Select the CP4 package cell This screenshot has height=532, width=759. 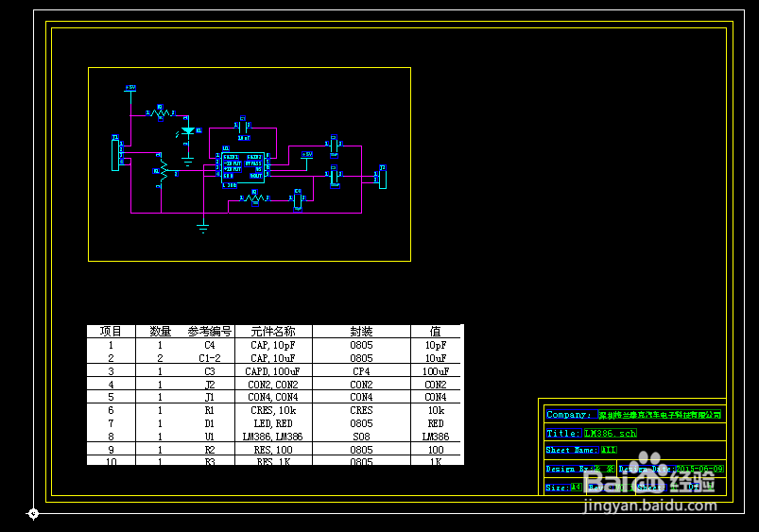pyautogui.click(x=362, y=371)
